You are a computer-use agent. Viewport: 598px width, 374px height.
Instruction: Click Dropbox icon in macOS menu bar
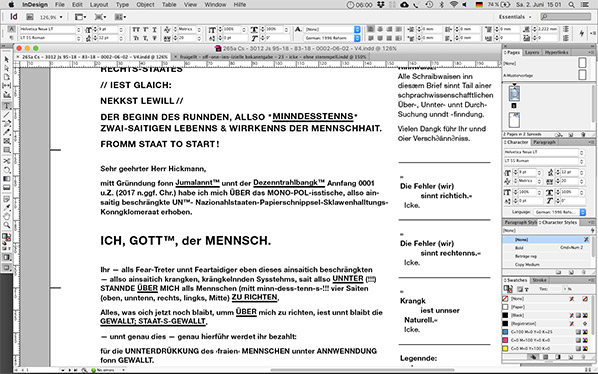[x=381, y=5]
